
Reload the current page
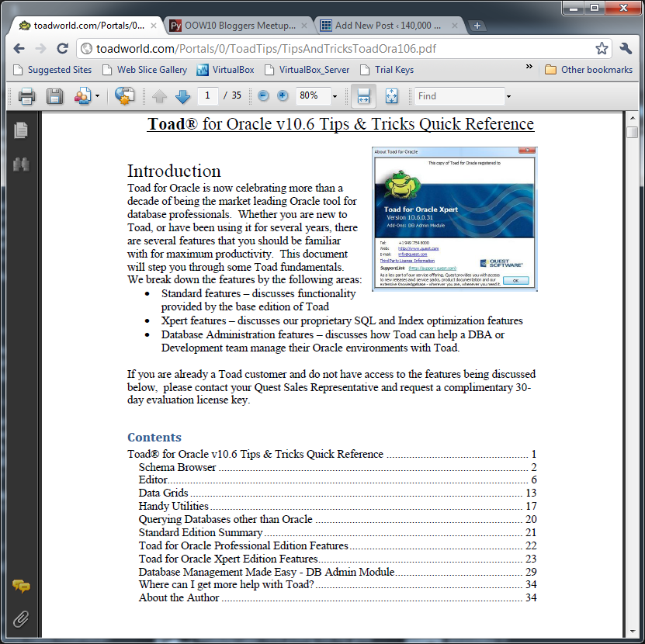point(63,49)
